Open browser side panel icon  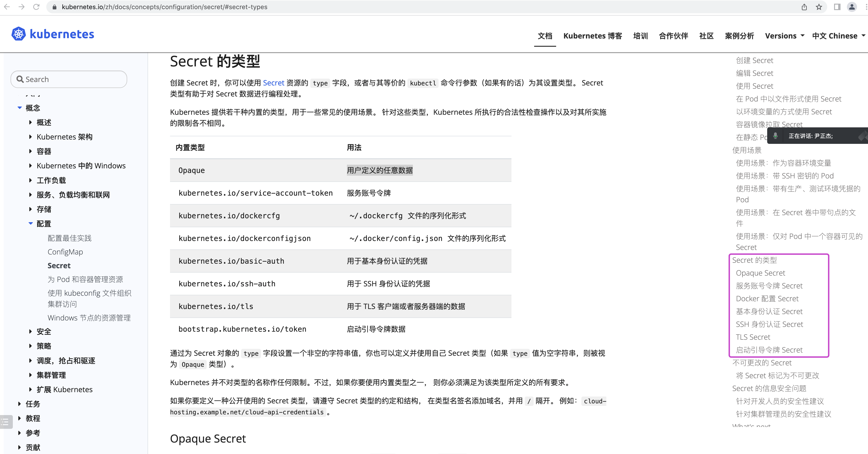click(837, 7)
